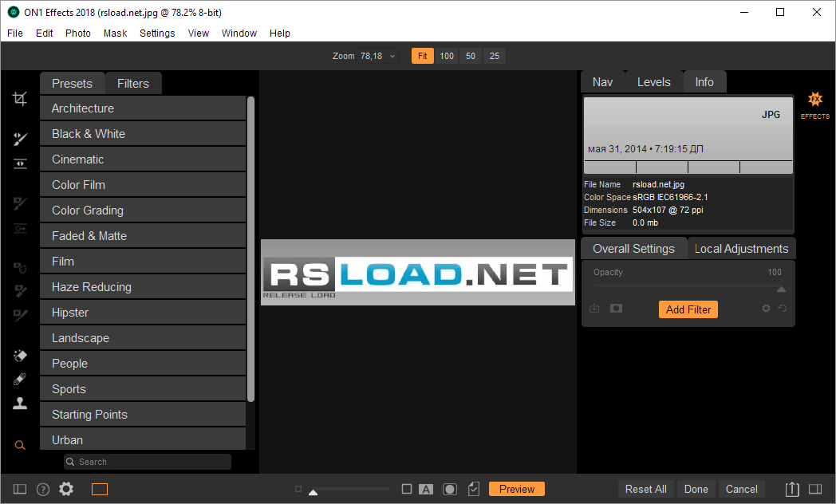Click the Done button

696,489
